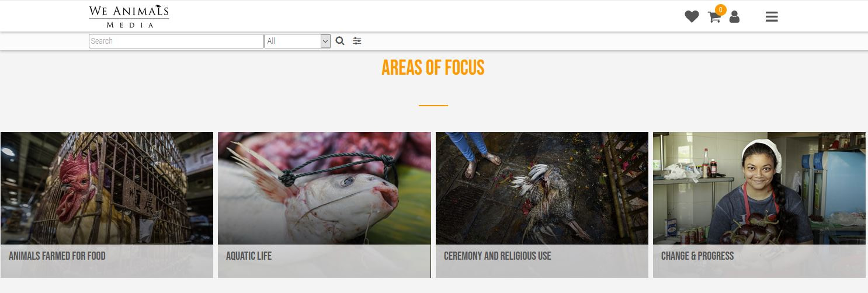
Task: Open the caged rooster photo
Action: [107, 188]
